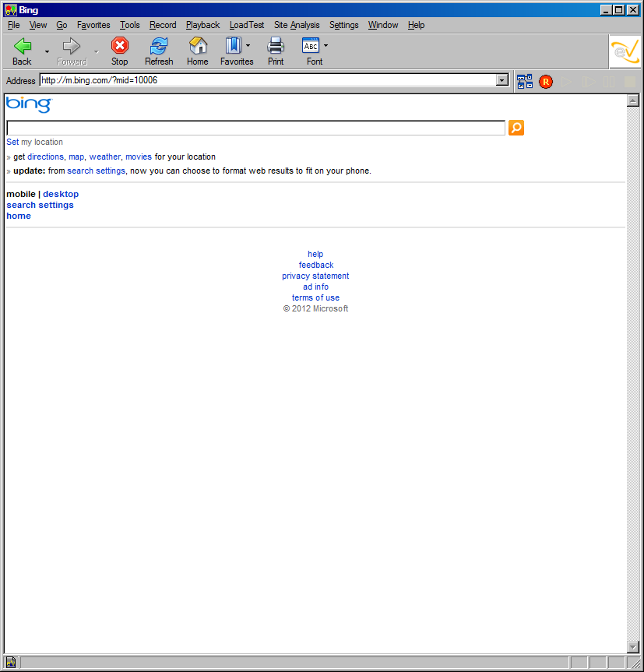Open the feedback link
Image resolution: width=644 pixels, height=672 pixels.
coord(316,265)
